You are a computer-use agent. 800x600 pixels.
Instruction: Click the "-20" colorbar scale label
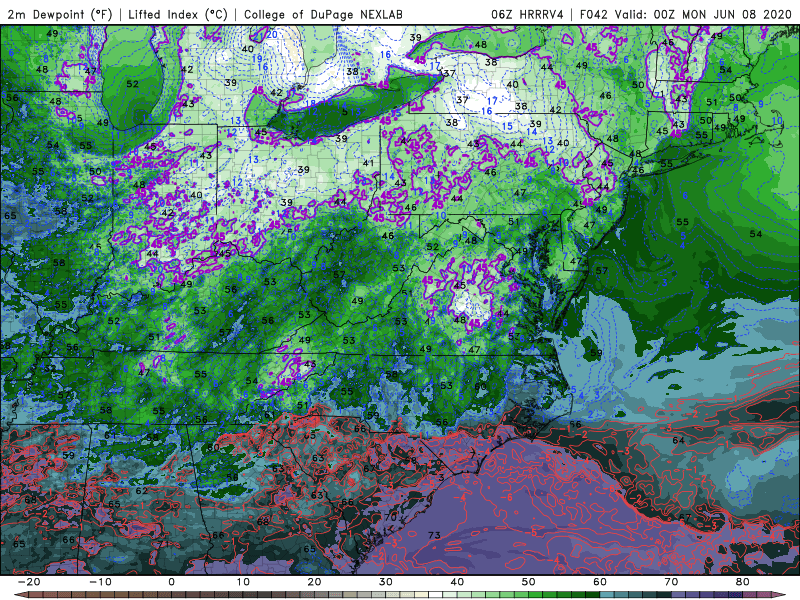click(29, 582)
